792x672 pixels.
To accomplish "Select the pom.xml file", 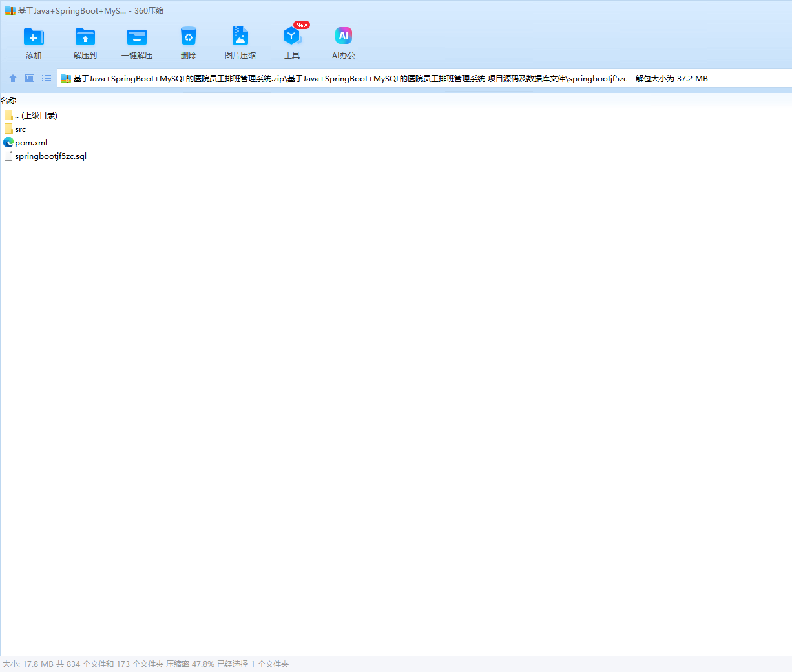I will tap(25, 143).
